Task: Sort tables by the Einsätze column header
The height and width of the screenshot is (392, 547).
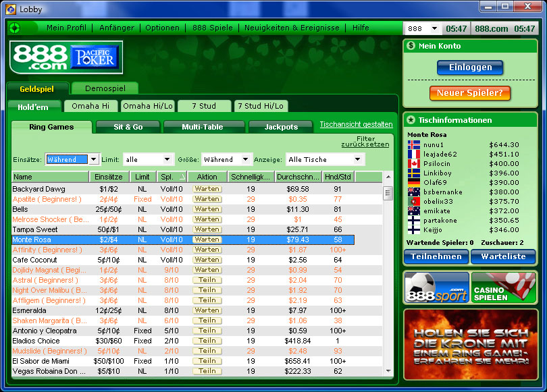Action: tap(109, 177)
